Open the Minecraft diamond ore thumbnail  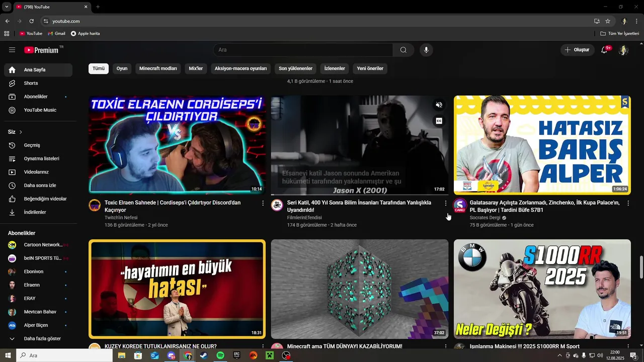(x=360, y=289)
